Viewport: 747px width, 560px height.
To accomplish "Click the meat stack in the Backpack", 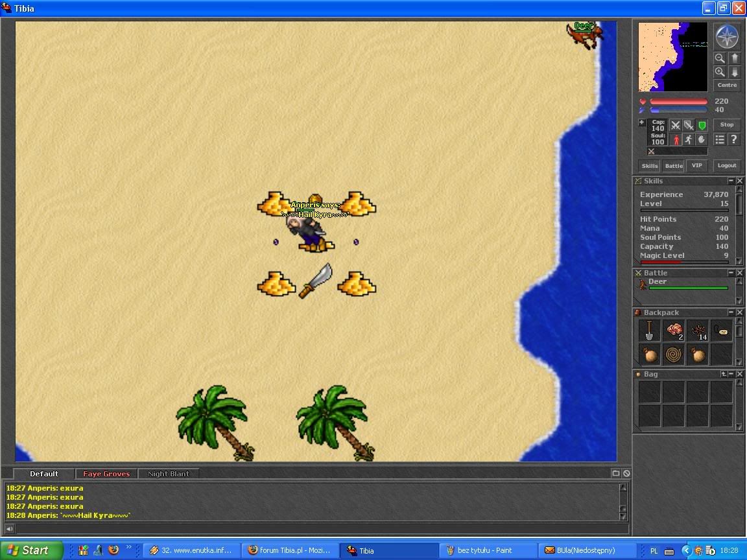I will (674, 331).
